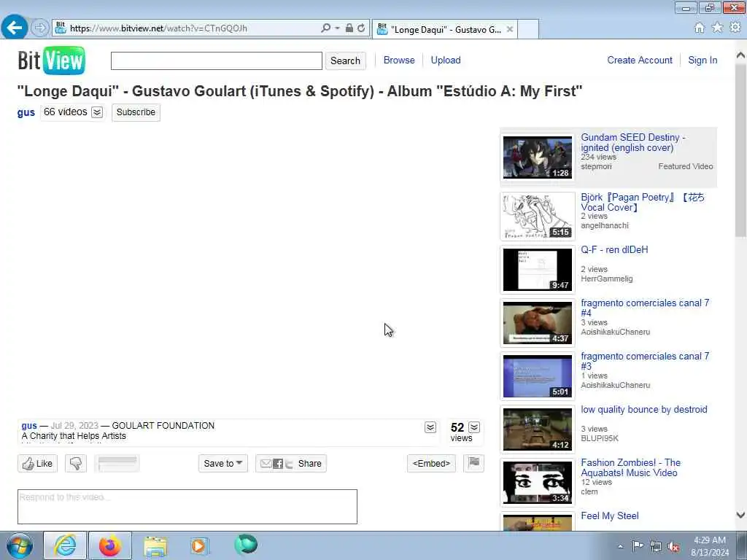The width and height of the screenshot is (747, 560).
Task: Open 'fragmento comerciales canal 7 #3' link
Action: [645, 361]
